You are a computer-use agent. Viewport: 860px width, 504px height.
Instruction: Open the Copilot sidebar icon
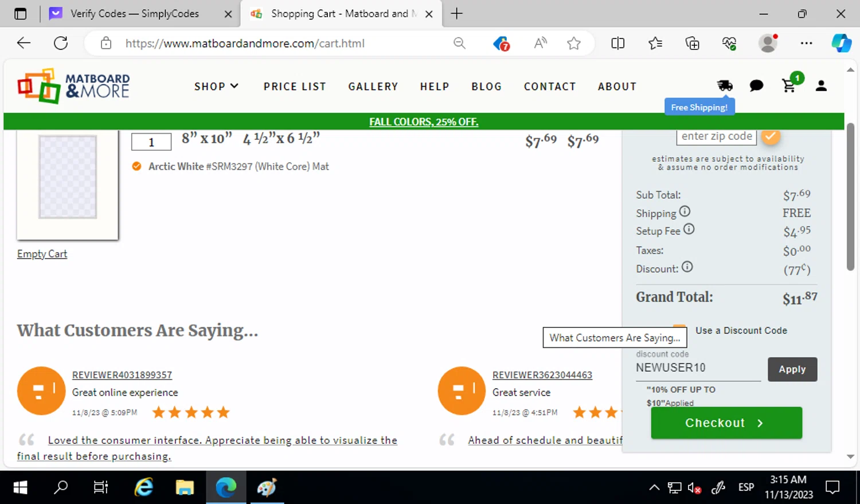coord(842,43)
